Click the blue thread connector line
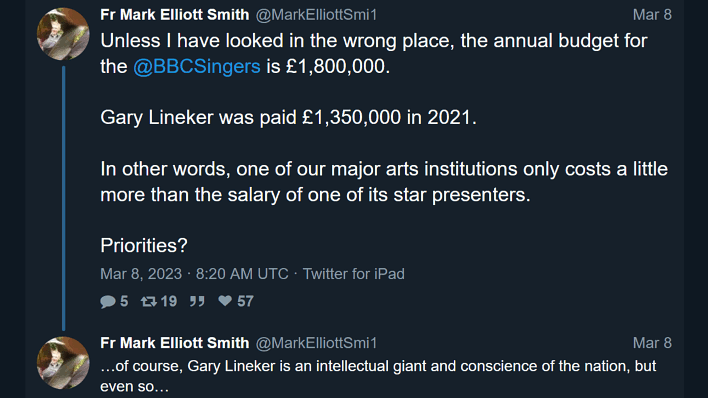The width and height of the screenshot is (708, 398). pos(64,198)
